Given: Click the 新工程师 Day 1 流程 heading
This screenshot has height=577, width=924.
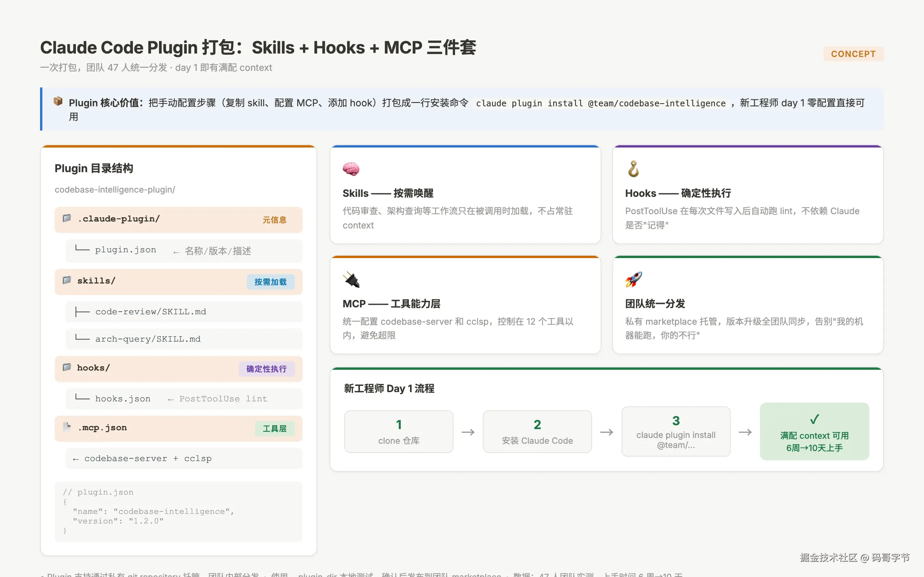Looking at the screenshot, I should click(389, 388).
